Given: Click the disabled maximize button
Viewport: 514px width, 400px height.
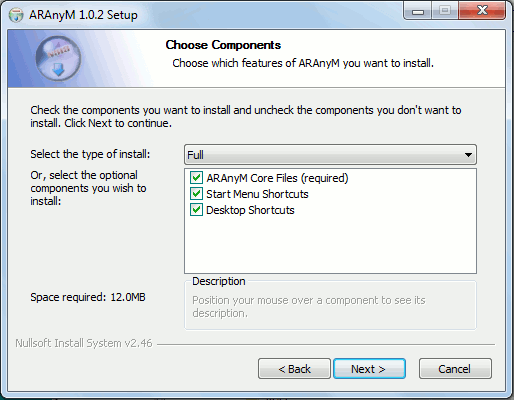Looking at the screenshot, I should coord(445,11).
